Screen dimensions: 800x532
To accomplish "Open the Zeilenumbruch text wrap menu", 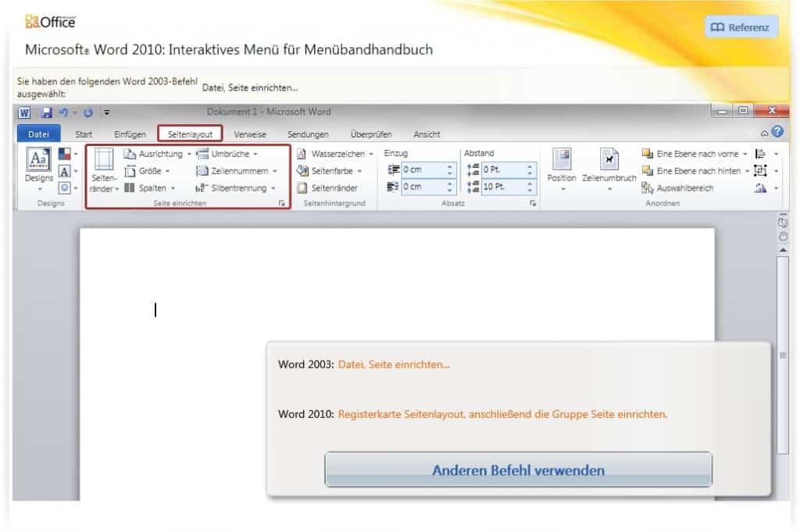I will [x=609, y=170].
